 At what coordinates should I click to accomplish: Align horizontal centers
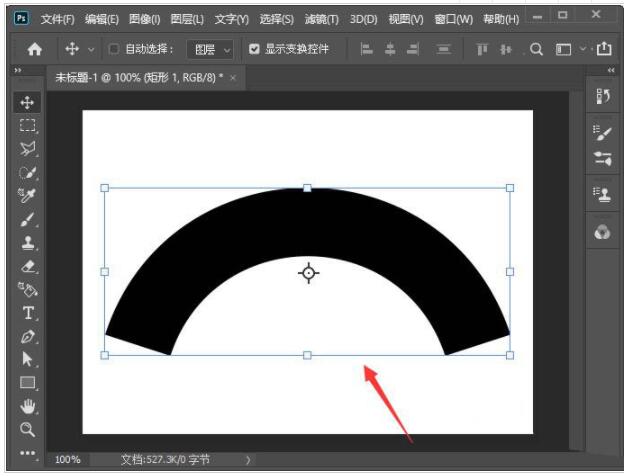click(x=390, y=49)
